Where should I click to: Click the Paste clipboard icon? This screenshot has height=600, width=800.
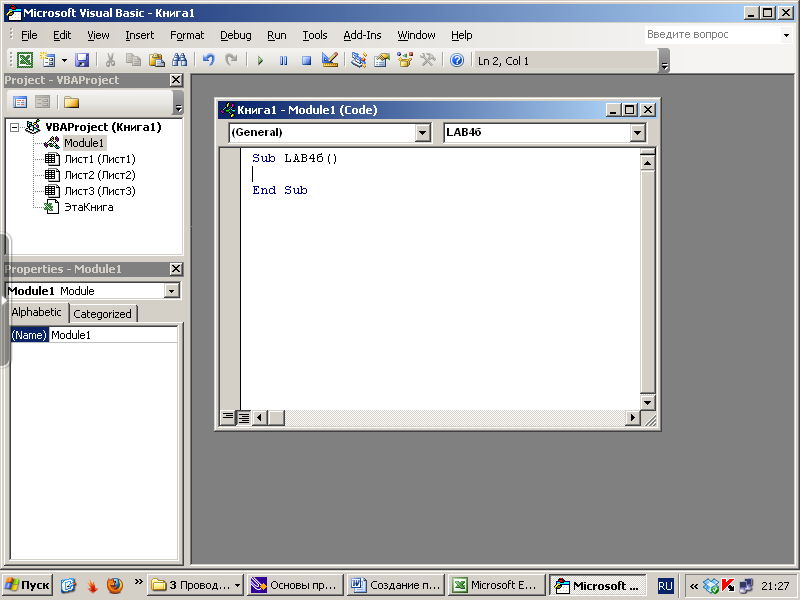156,60
